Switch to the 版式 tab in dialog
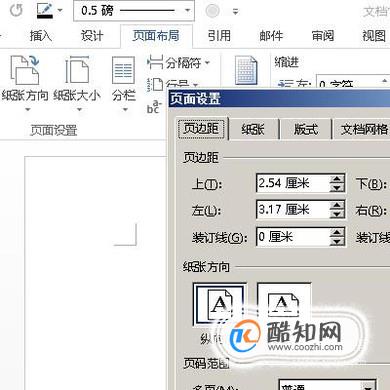 pyautogui.click(x=305, y=129)
